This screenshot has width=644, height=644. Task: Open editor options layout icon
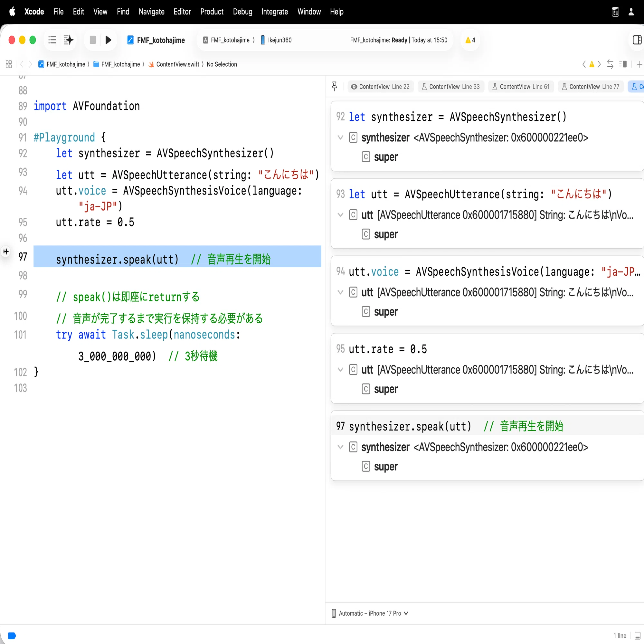click(x=623, y=64)
